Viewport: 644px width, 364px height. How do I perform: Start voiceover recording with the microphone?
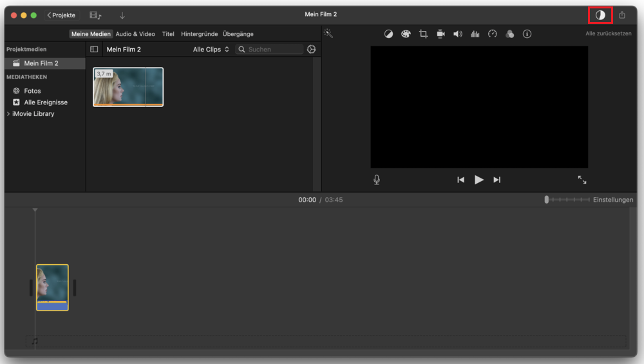tap(377, 180)
